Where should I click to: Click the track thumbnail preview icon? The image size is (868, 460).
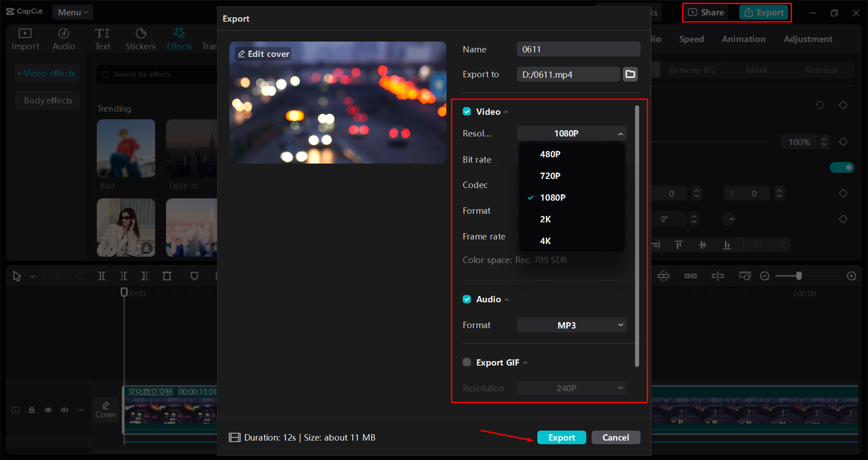[16, 410]
